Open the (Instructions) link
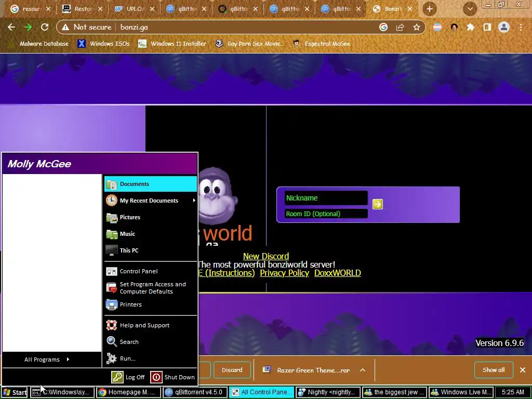Screen dimensions: 532x399 (x=227, y=273)
